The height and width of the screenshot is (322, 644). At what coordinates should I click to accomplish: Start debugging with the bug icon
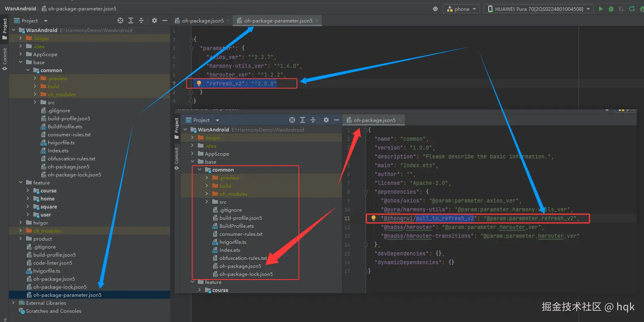click(x=611, y=9)
